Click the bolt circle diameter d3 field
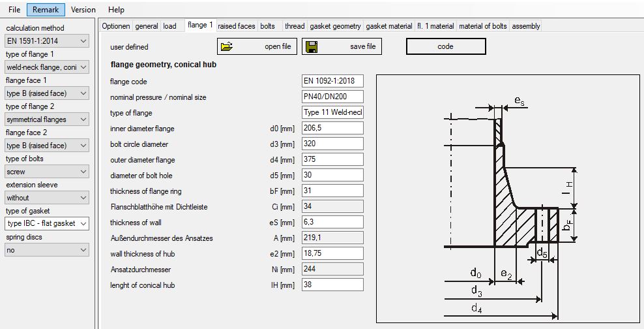Viewport: 644px width, 329px height. (x=332, y=144)
